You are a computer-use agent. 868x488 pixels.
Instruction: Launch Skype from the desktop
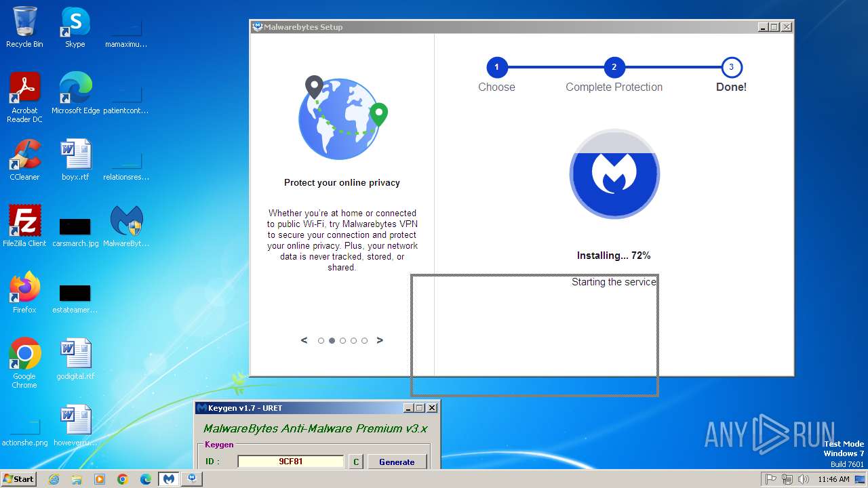75,27
